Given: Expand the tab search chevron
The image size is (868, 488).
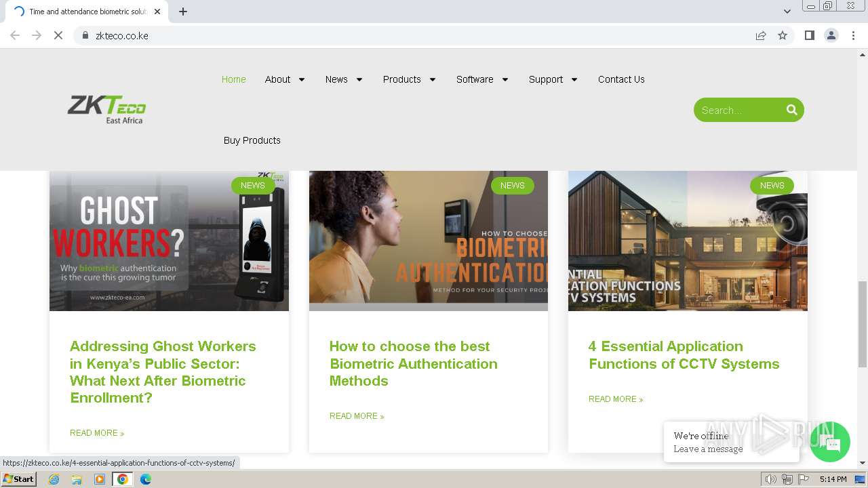Looking at the screenshot, I should 787,12.
